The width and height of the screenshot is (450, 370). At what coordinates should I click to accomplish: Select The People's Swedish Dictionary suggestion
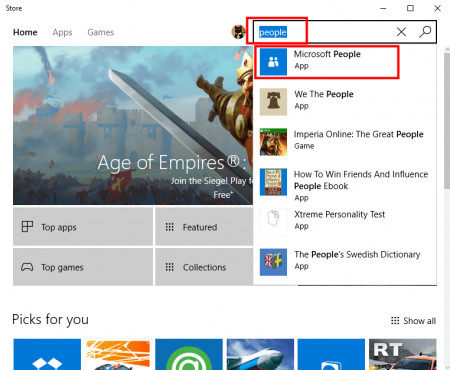(x=357, y=255)
